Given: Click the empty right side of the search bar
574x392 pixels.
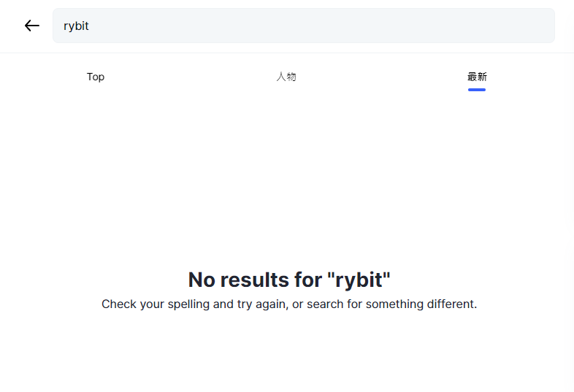Looking at the screenshot, I should pyautogui.click(x=438, y=26).
